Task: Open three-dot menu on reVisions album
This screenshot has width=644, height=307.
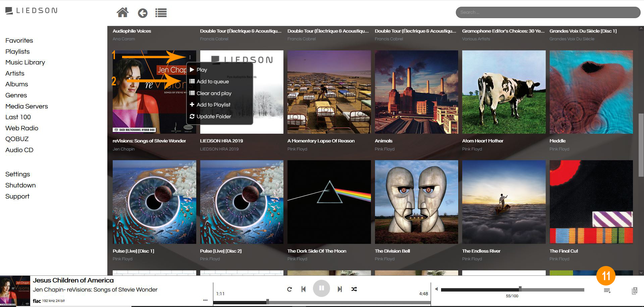Action: click(190, 57)
